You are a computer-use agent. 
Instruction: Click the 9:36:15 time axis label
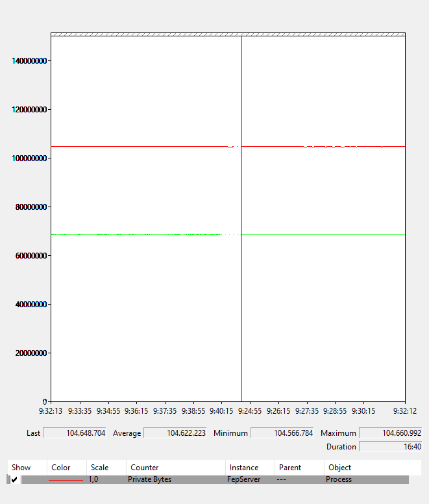[136, 410]
